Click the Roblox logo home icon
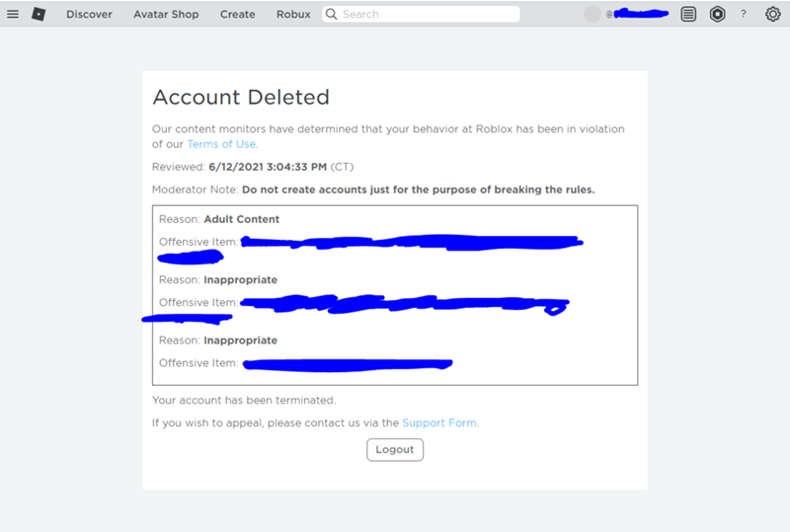The width and height of the screenshot is (790, 532). pos(39,15)
